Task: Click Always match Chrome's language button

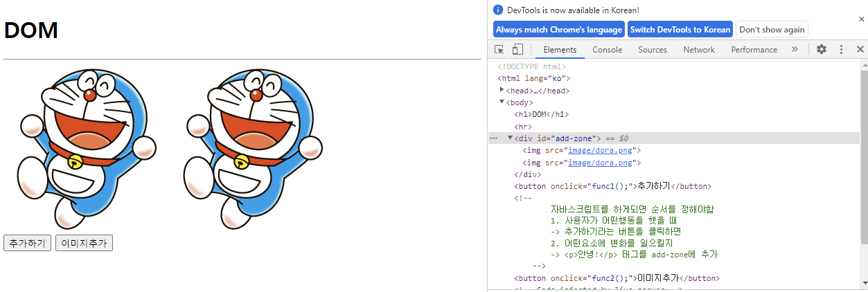Action: 559,29
